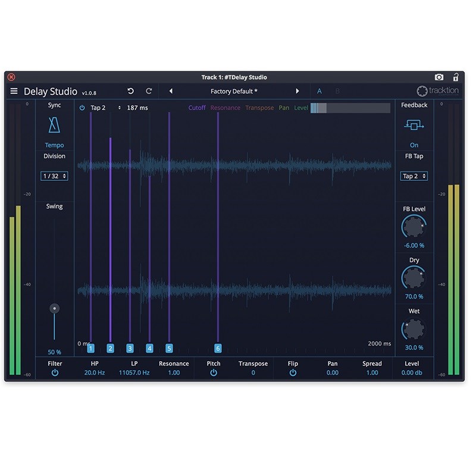Click the undo arrow icon
Image resolution: width=476 pixels, height=476 pixels.
click(x=130, y=91)
